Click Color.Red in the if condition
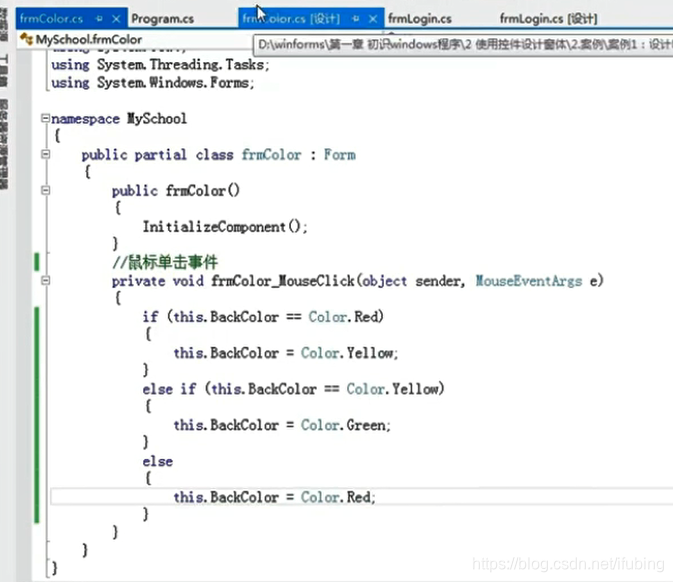Viewport: 673px width, 582px height. tap(345, 317)
